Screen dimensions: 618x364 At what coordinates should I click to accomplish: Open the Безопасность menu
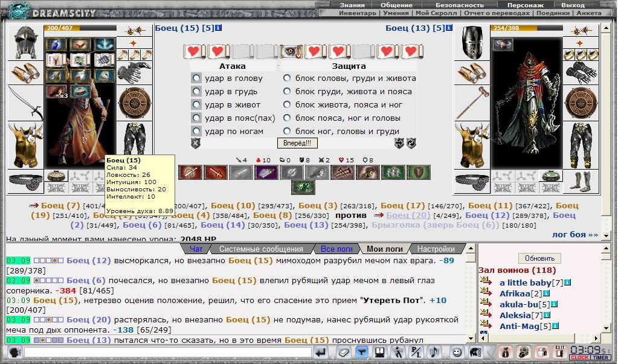coord(460,5)
